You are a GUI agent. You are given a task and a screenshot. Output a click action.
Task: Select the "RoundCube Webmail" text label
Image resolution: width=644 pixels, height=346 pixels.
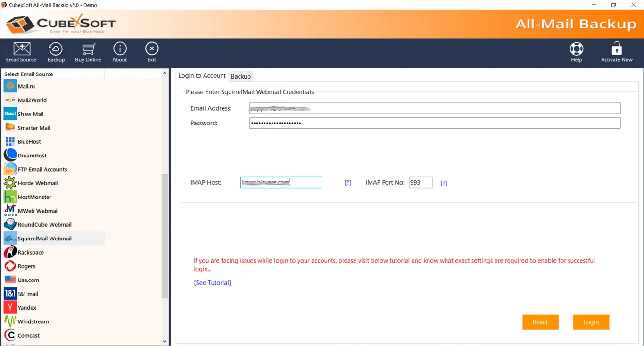(x=45, y=225)
